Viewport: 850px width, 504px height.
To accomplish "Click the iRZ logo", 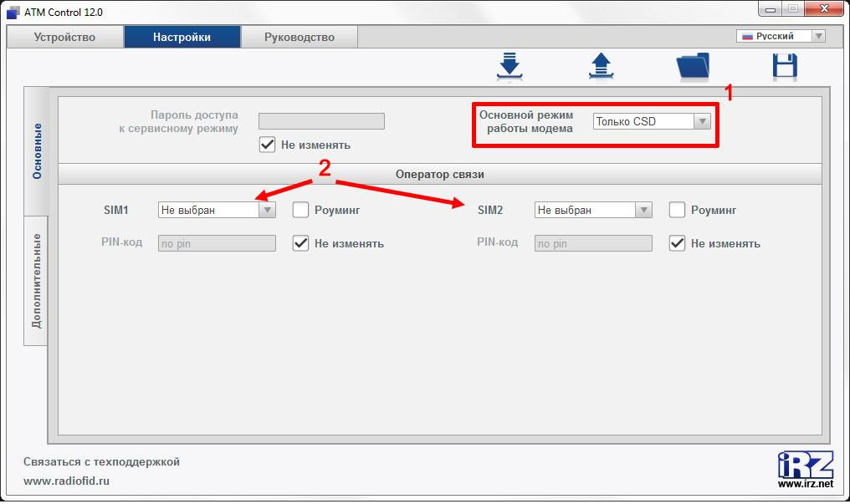I will pyautogui.click(x=804, y=465).
